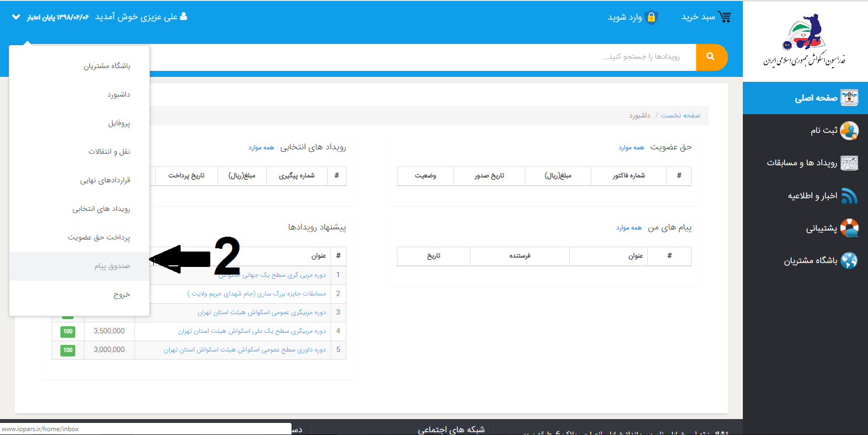Open نقل و انتقالات menu entry
Viewport: 868px width, 435px height.
pyautogui.click(x=109, y=152)
